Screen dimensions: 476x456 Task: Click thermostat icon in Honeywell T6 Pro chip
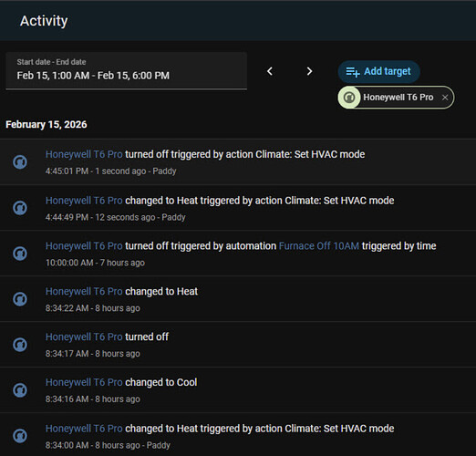click(x=349, y=98)
